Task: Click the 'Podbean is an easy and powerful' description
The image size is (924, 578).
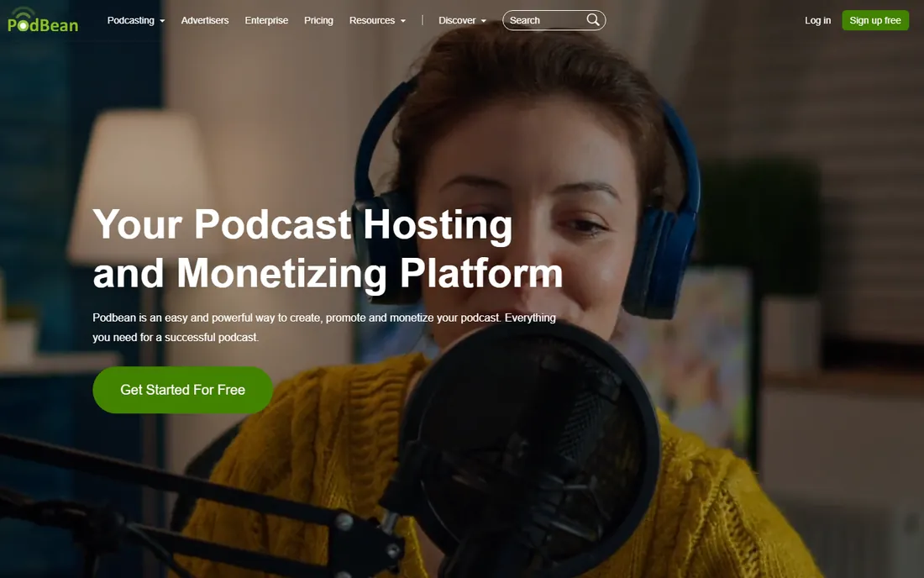Action: click(324, 327)
